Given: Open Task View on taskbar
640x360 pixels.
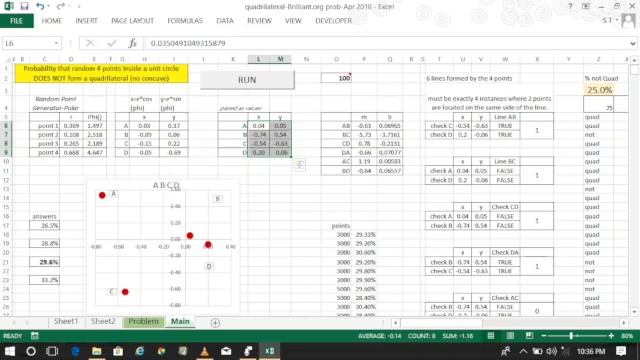Looking at the screenshot, I should [52, 351].
